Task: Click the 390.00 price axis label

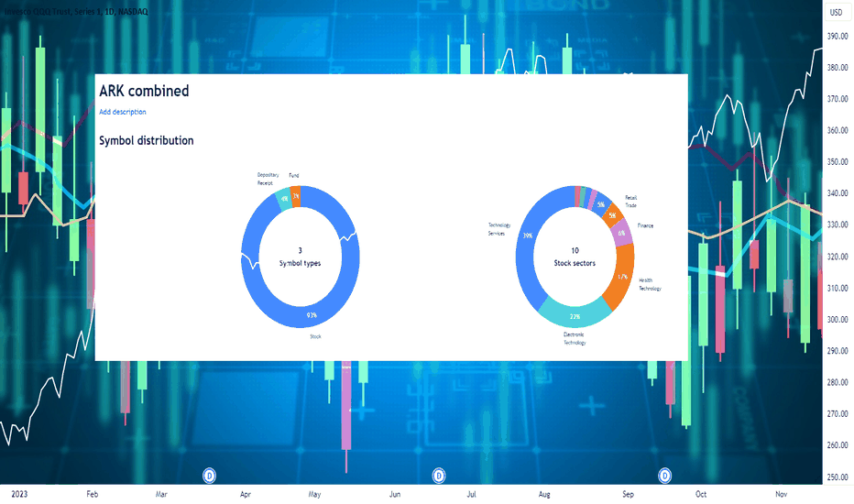Action: tap(838, 36)
